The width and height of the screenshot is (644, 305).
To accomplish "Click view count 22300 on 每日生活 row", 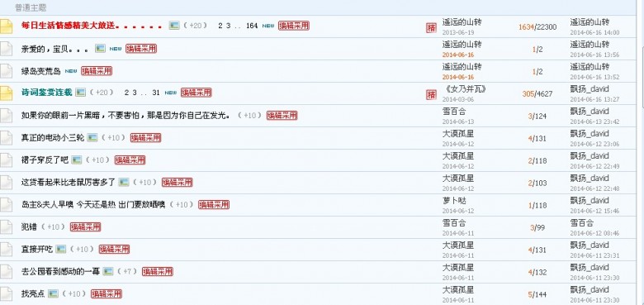I will [x=547, y=27].
